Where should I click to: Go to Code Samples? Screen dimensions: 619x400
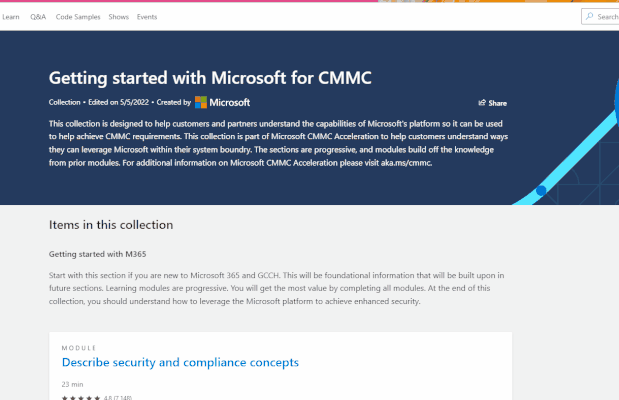point(78,17)
